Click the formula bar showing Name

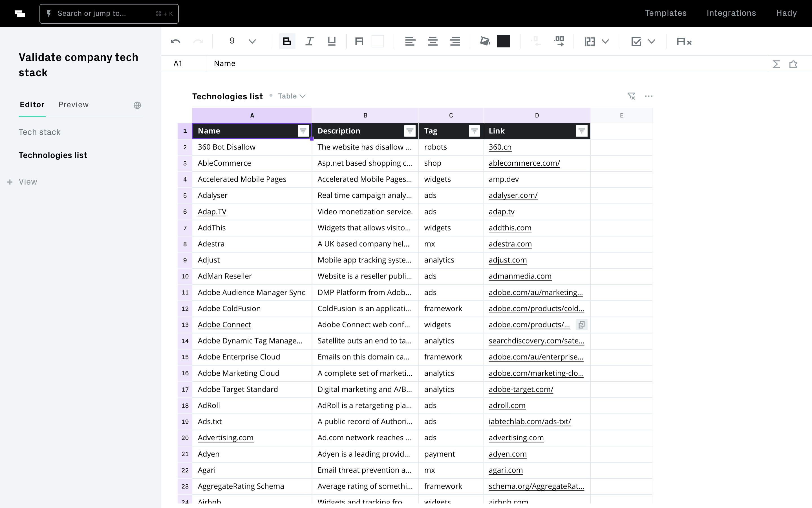point(487,63)
